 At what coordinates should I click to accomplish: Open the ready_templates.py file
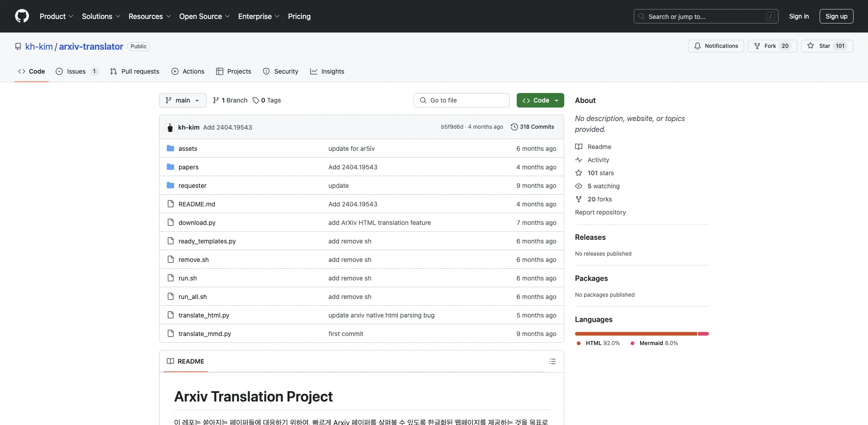(x=207, y=241)
